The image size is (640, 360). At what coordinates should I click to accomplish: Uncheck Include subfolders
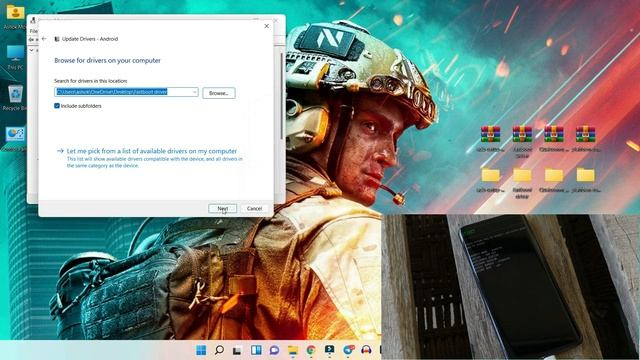(57, 106)
